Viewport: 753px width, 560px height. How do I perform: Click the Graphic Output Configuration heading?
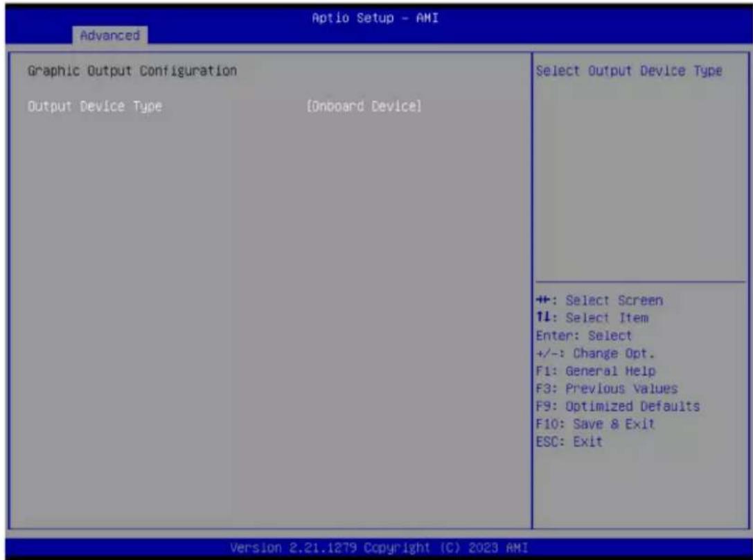coord(132,71)
